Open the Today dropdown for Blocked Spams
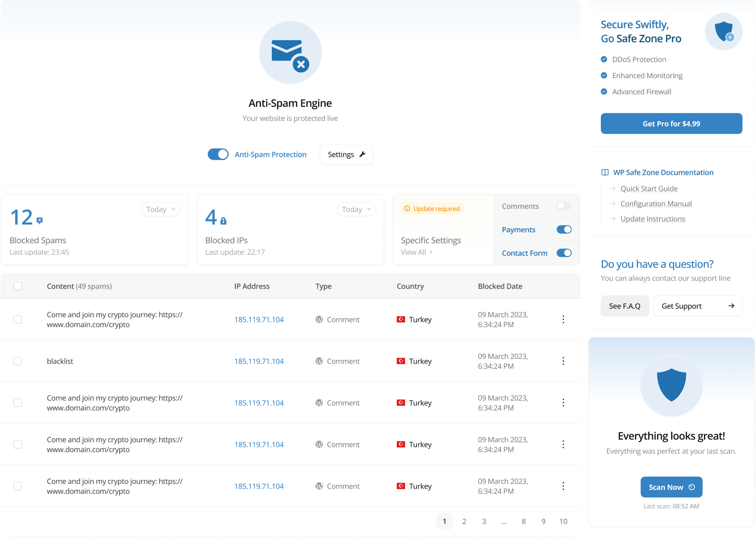The height and width of the screenshot is (538, 756). pyautogui.click(x=160, y=209)
